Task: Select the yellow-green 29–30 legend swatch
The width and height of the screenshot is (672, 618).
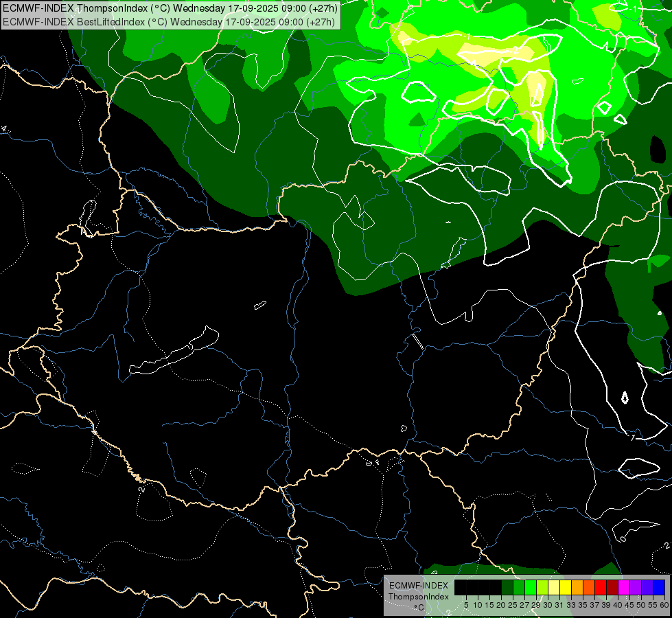Action: point(542,587)
